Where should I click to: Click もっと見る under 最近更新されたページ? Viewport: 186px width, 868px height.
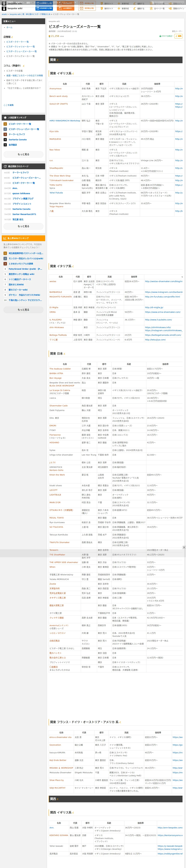click(x=23, y=226)
